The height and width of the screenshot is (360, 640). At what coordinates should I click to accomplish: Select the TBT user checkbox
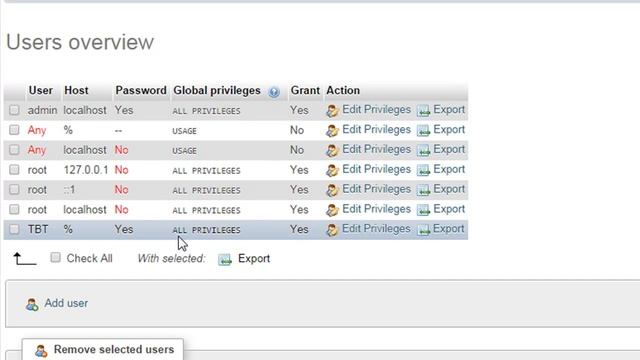tap(14, 229)
